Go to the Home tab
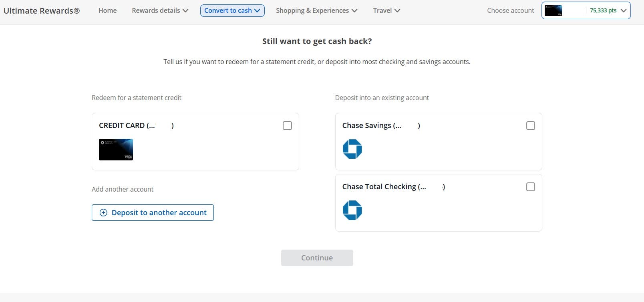Screen dimensions: 644x302 tap(107, 10)
